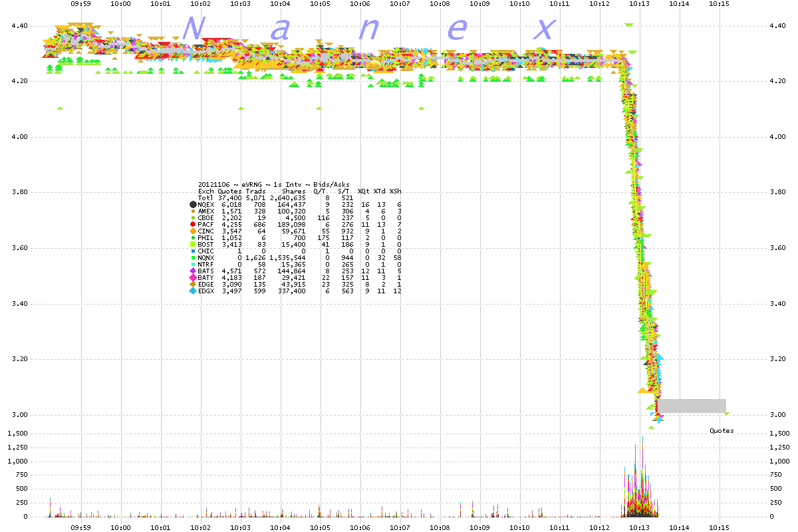Viewport: 798px width, 532px height.
Task: Click the EDGX shares value '337,400'
Action: pyautogui.click(x=292, y=291)
